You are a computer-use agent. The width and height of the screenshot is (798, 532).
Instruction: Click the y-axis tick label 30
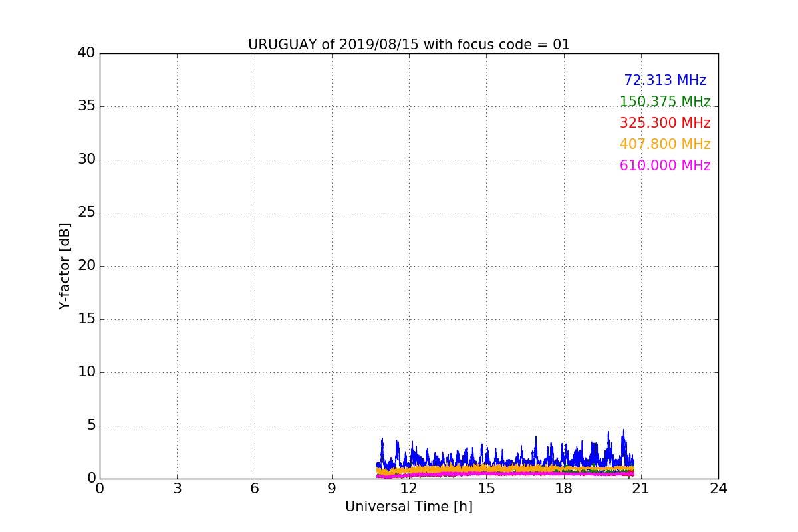tap(86, 159)
